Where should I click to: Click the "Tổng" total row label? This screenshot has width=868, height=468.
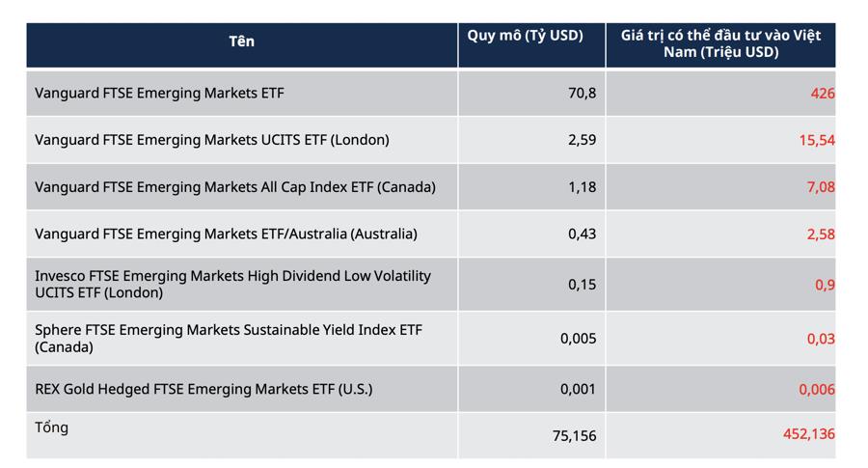(x=52, y=427)
